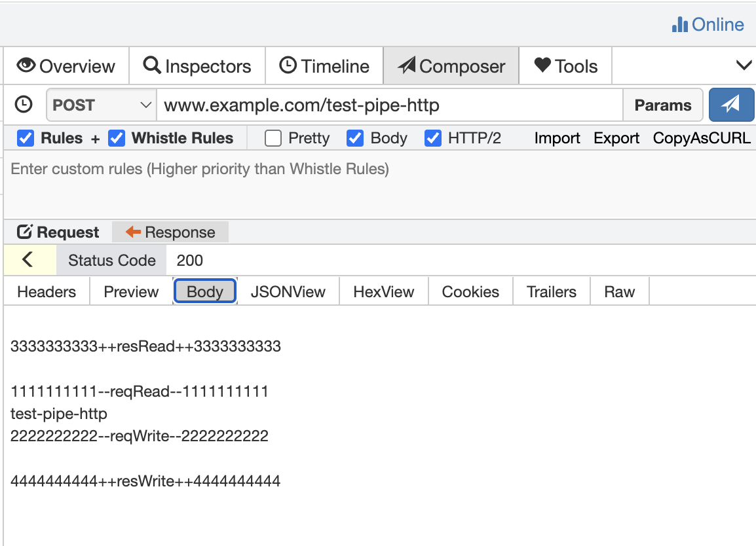
Task: Switch to the Timeline tab
Action: (x=324, y=66)
